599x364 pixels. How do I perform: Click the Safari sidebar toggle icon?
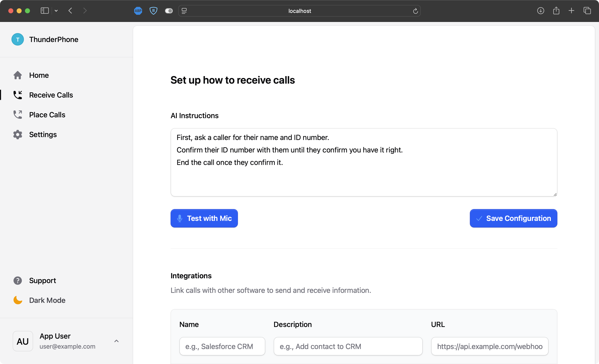pyautogui.click(x=45, y=11)
